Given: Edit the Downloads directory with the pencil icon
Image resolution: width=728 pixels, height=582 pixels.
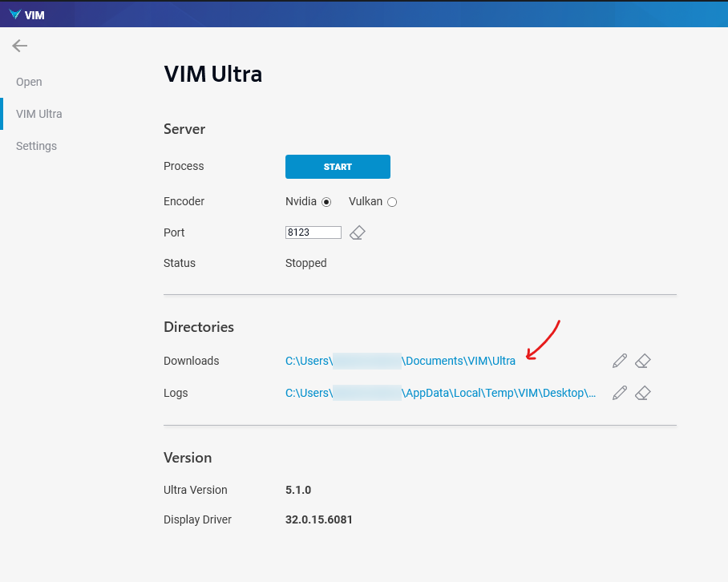Looking at the screenshot, I should point(619,361).
